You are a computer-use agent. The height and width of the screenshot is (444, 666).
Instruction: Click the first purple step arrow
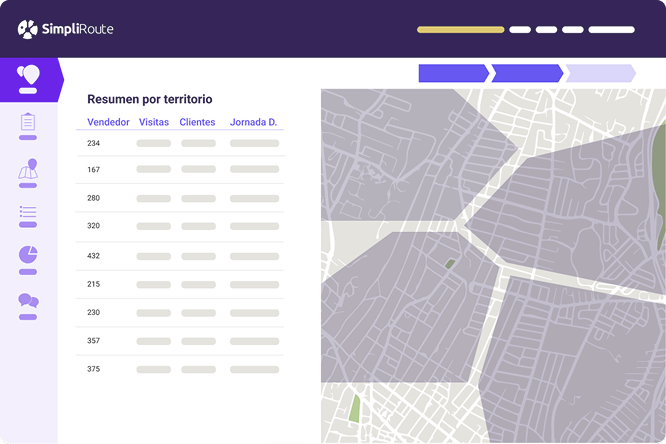pyautogui.click(x=454, y=73)
